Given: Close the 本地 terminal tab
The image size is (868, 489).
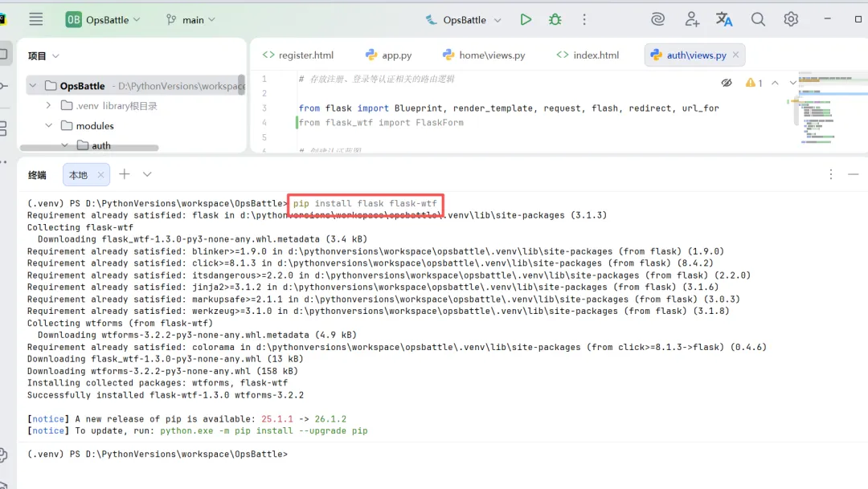Looking at the screenshot, I should click(100, 175).
